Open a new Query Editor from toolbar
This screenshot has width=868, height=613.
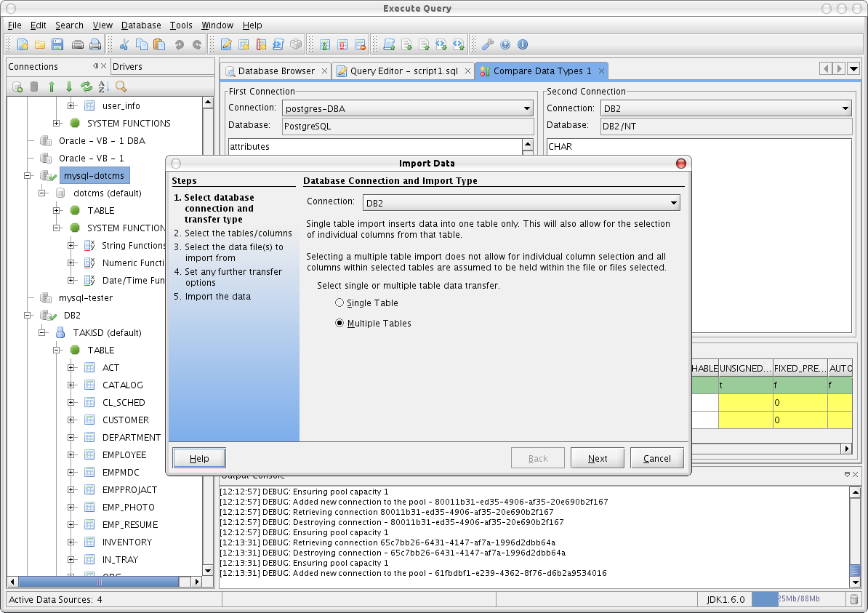coord(226,44)
